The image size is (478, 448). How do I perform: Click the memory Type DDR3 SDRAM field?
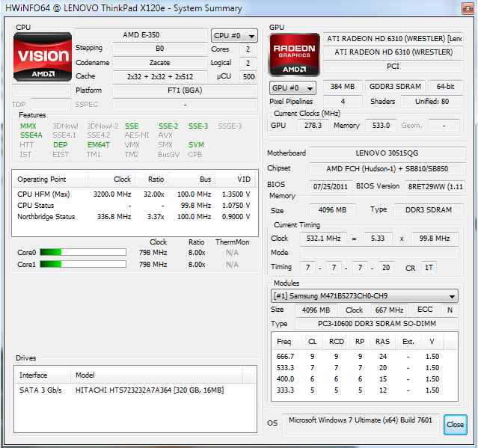tap(429, 210)
